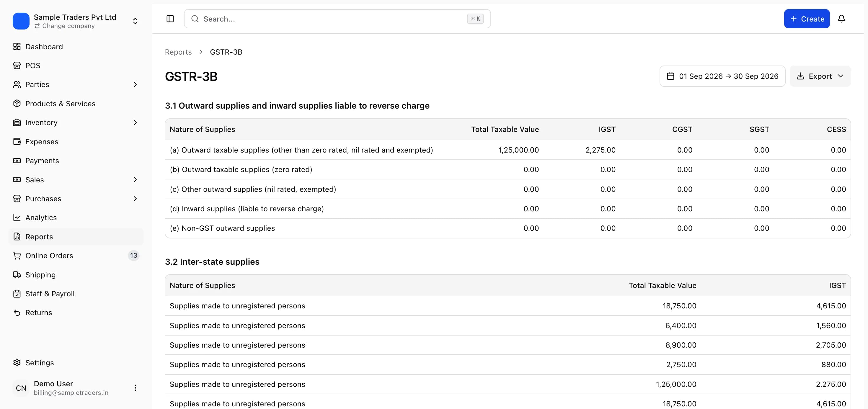This screenshot has height=409, width=868.
Task: Click the Create button
Action: pos(807,19)
